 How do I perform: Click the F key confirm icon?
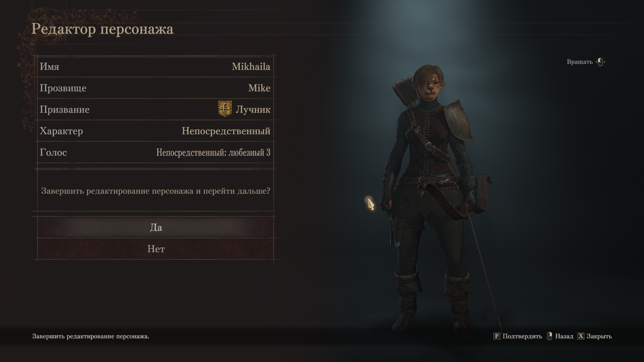point(497,336)
